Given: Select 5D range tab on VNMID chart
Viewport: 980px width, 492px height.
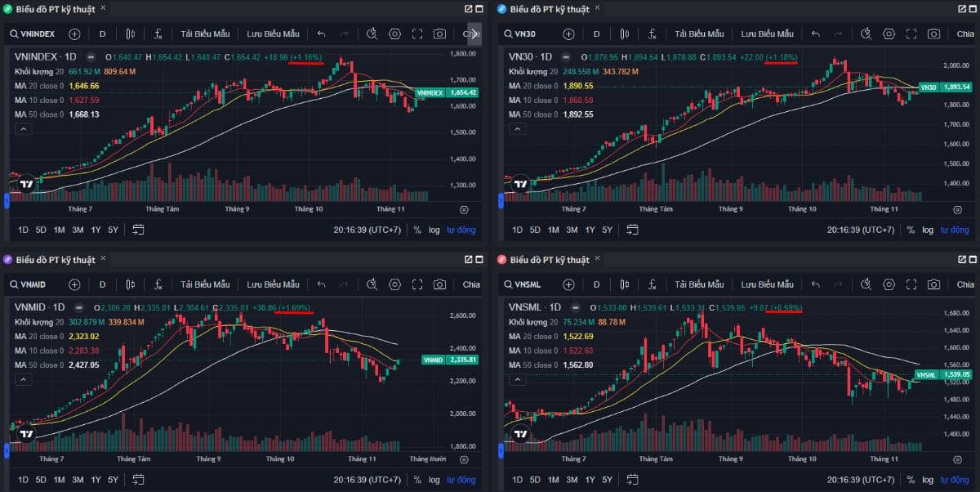Looking at the screenshot, I should coord(39,480).
